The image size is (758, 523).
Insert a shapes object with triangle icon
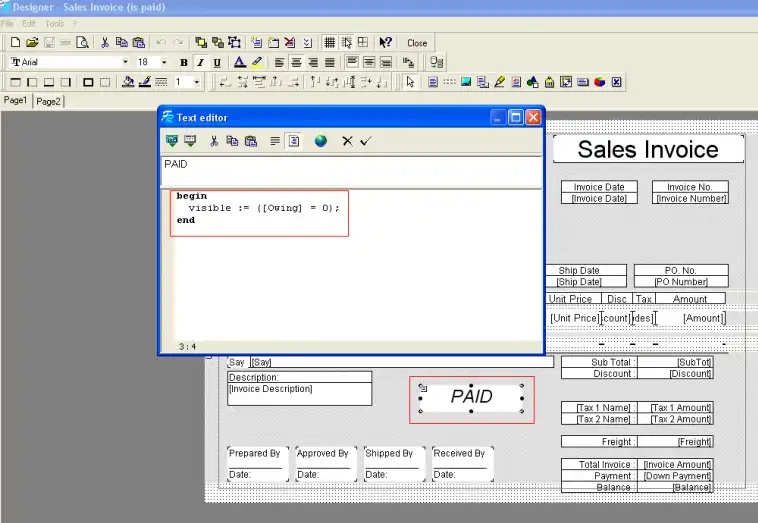pyautogui.click(x=533, y=82)
